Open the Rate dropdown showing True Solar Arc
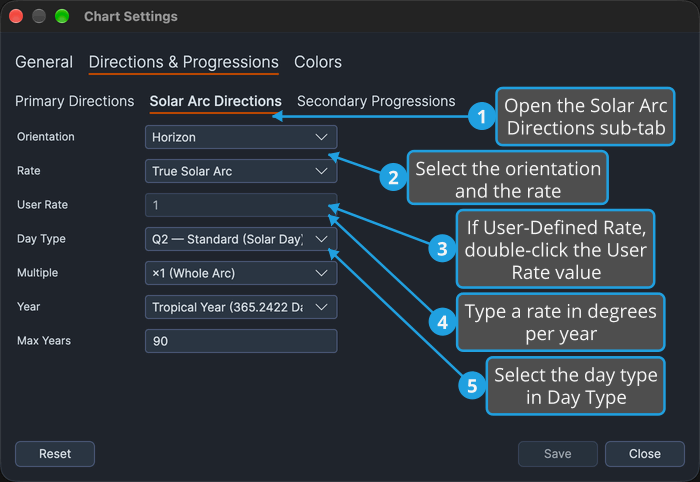 (241, 171)
